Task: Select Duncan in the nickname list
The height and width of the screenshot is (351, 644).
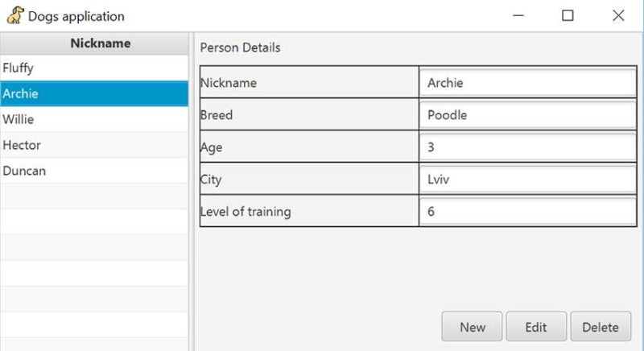Action: 94,171
